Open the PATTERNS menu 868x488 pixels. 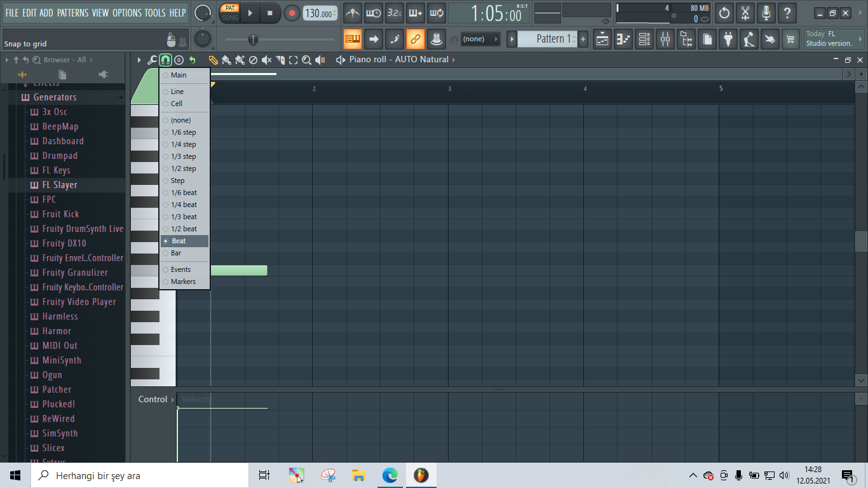coord(73,13)
